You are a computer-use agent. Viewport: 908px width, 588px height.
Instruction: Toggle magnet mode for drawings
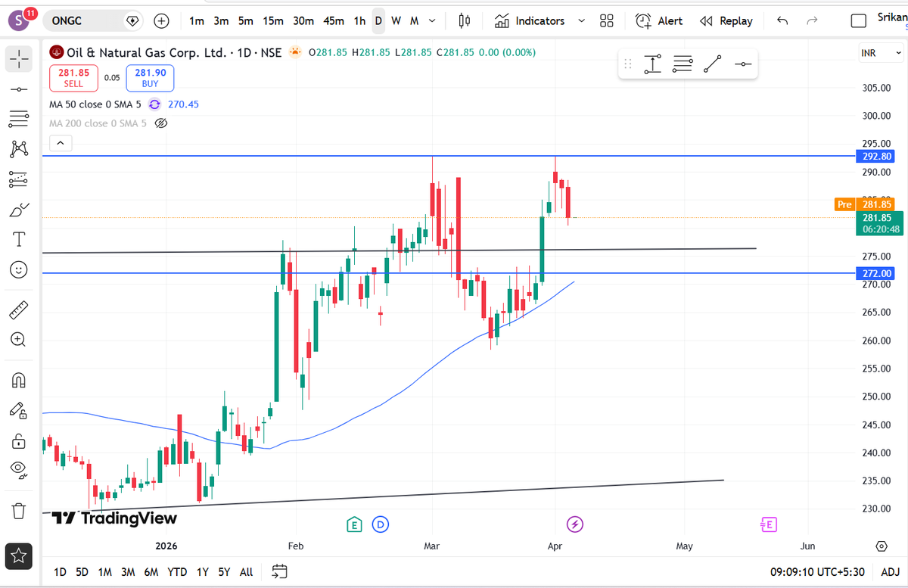tap(19, 380)
